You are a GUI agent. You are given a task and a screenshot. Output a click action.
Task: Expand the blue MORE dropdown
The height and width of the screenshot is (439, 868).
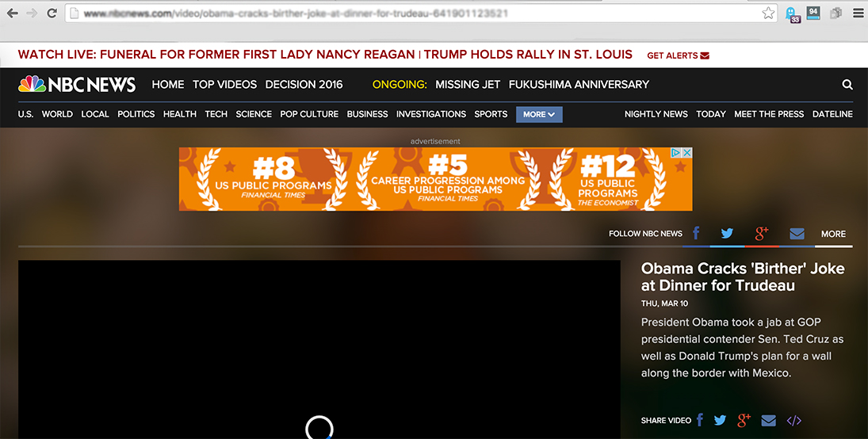tap(539, 114)
